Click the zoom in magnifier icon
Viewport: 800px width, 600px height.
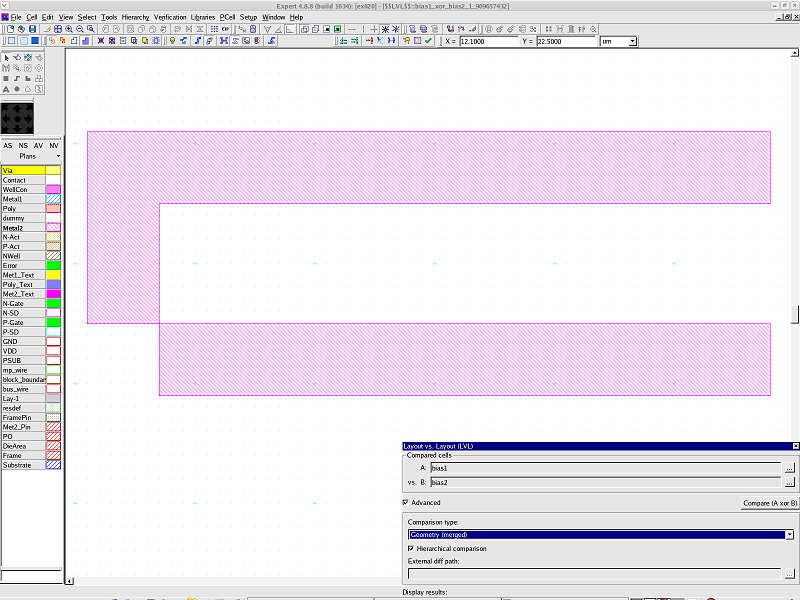[68, 29]
